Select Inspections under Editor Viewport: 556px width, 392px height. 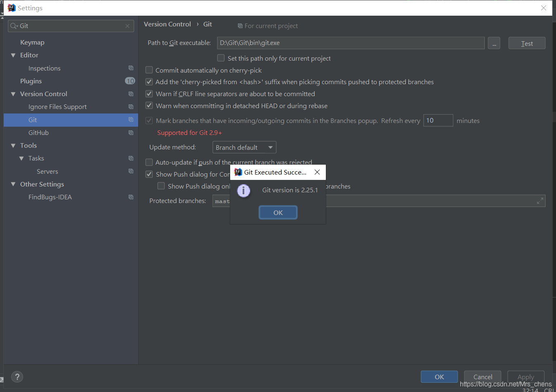click(x=45, y=68)
